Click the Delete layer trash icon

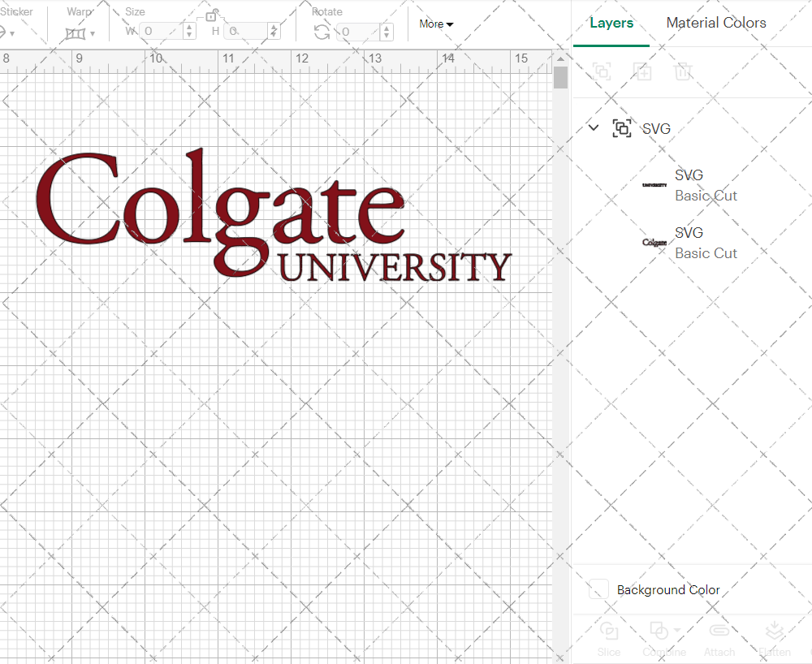(x=683, y=71)
